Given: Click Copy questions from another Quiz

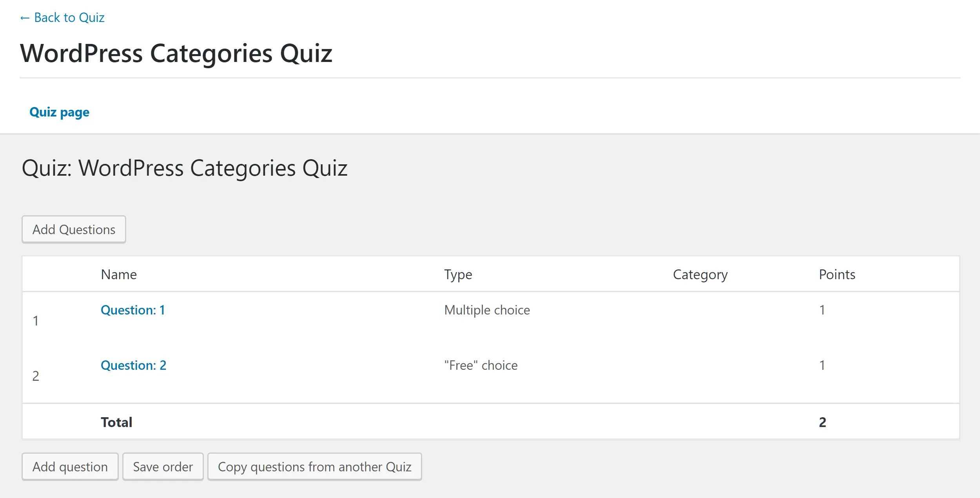Looking at the screenshot, I should pyautogui.click(x=314, y=467).
